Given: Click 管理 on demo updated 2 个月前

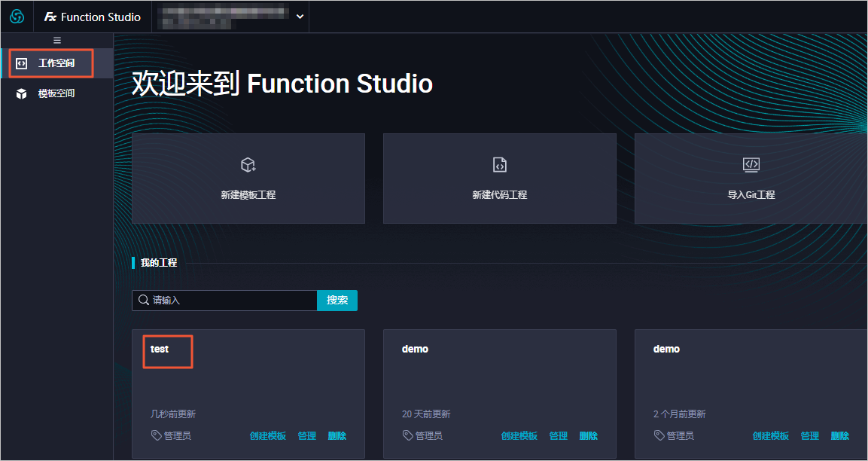Looking at the screenshot, I should (810, 436).
